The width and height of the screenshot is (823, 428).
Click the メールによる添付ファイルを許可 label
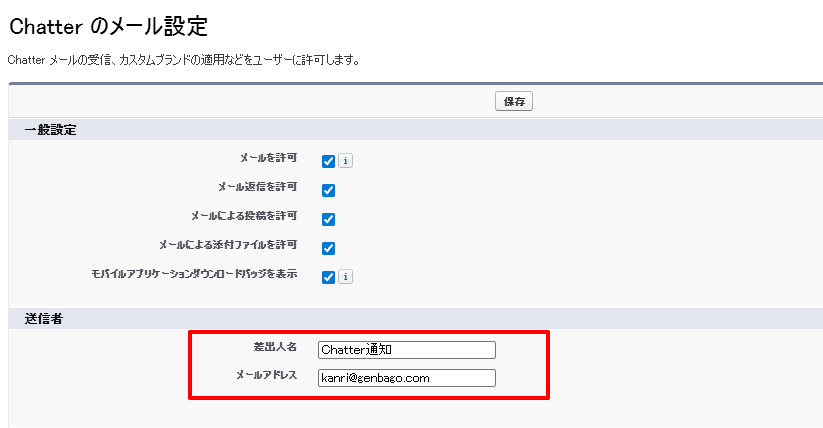228,245
